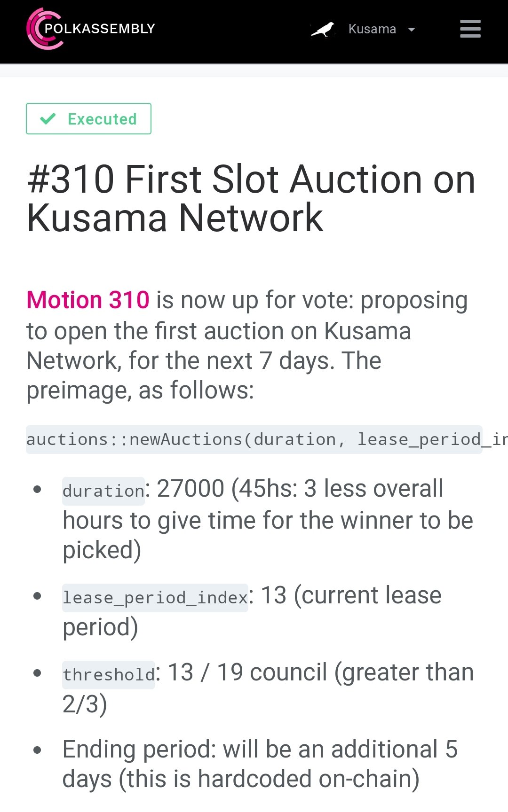Open the Motion 310 link

click(88, 300)
